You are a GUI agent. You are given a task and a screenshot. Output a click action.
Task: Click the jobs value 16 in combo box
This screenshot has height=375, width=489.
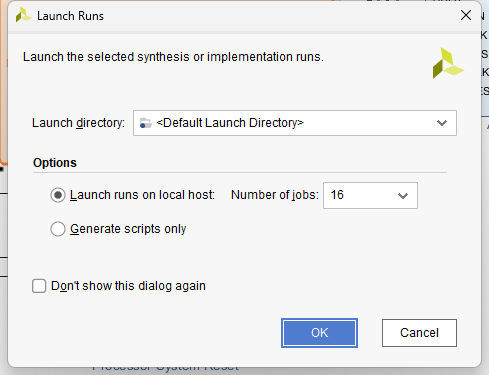(x=337, y=195)
